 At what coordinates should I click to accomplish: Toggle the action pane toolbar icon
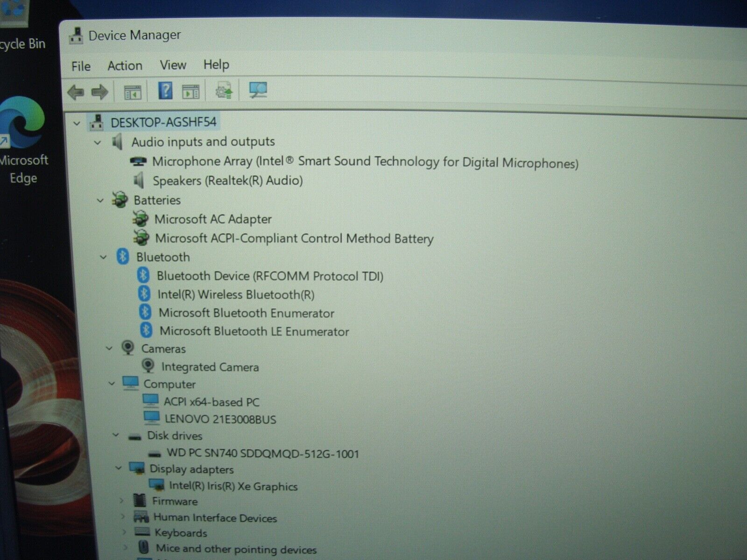click(190, 92)
